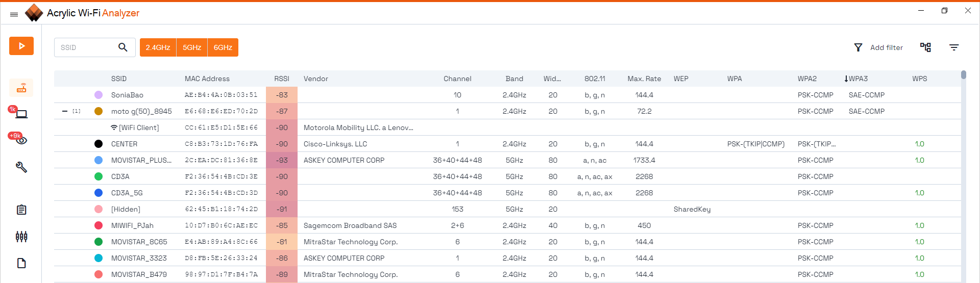
Task: Select the SoniaBao network row
Action: pos(507,95)
